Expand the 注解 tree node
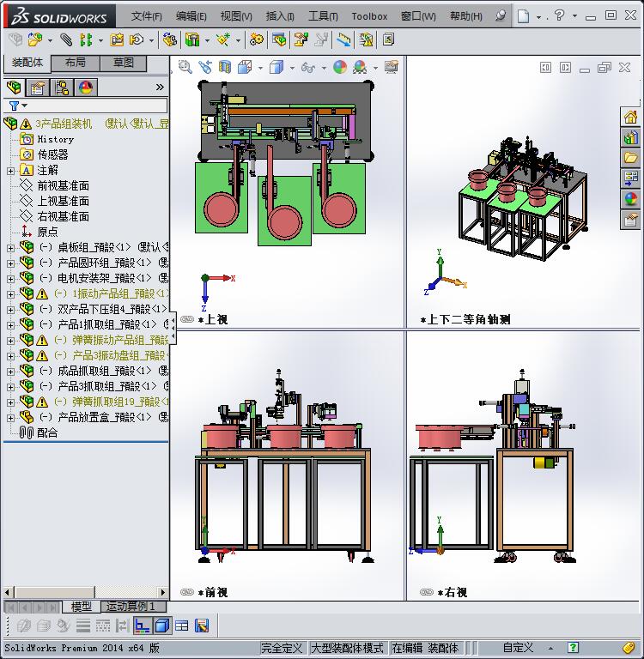The width and height of the screenshot is (644, 659). [10, 171]
